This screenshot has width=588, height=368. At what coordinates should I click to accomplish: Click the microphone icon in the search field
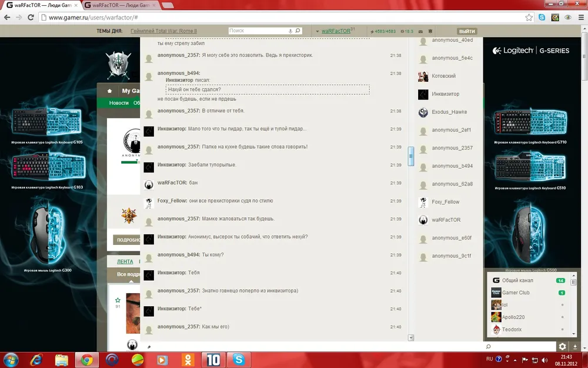tap(290, 31)
